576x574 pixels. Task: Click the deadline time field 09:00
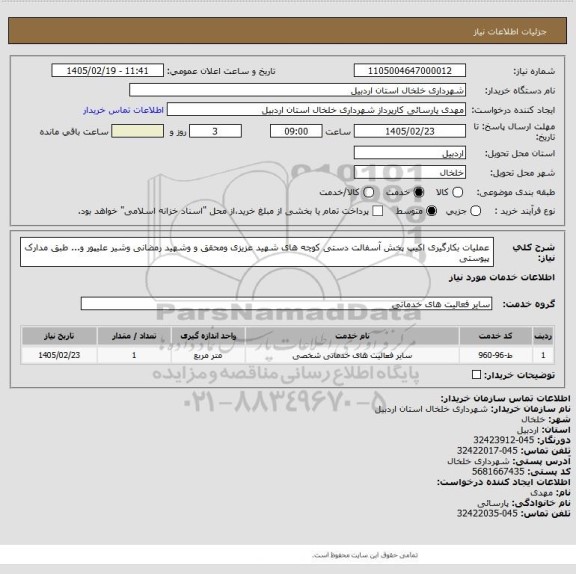[296, 131]
